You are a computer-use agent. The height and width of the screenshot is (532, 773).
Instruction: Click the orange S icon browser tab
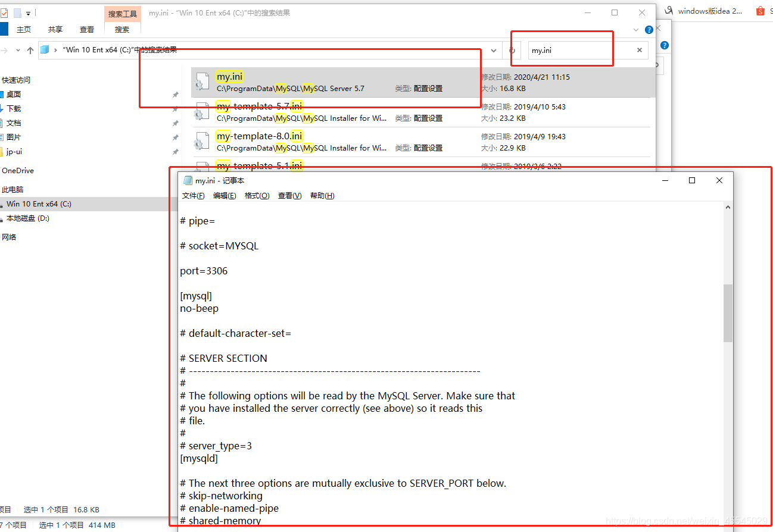760,11
